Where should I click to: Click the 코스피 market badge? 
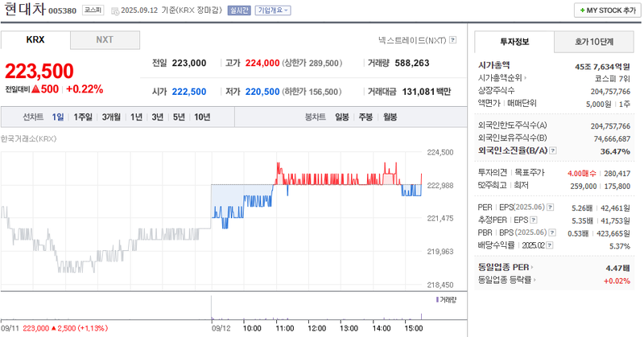coord(93,10)
